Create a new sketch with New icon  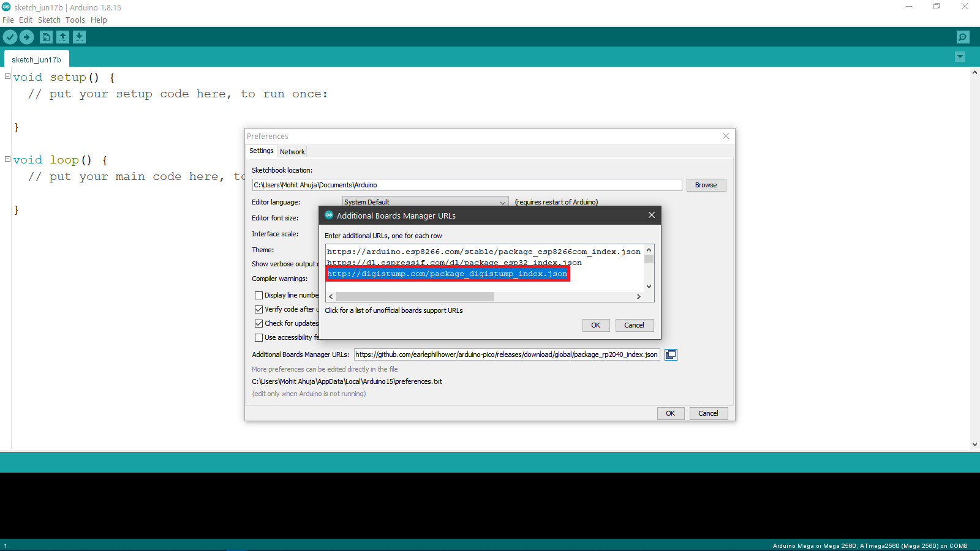46,37
